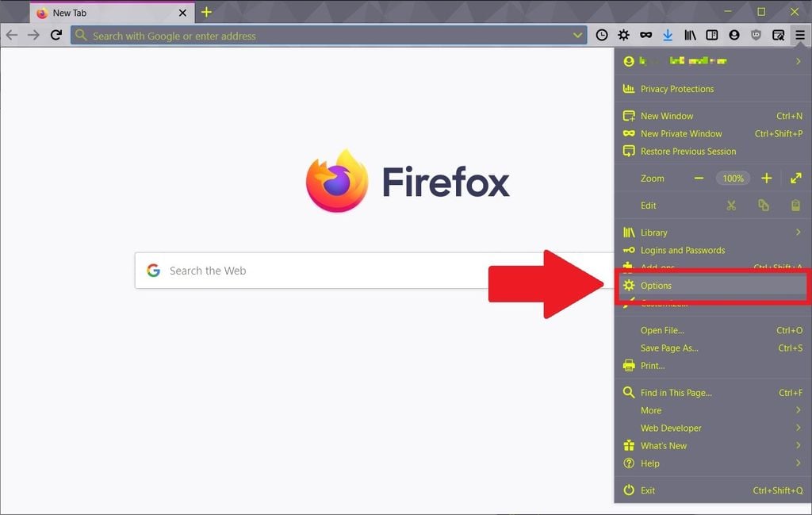812x515 pixels.
Task: Click the Exit power icon
Action: (x=629, y=490)
